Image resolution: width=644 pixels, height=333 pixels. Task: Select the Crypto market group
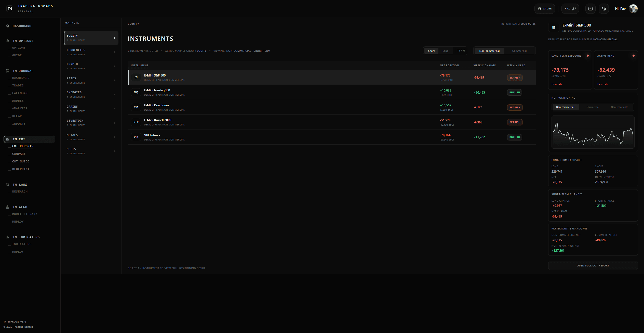coord(91,66)
